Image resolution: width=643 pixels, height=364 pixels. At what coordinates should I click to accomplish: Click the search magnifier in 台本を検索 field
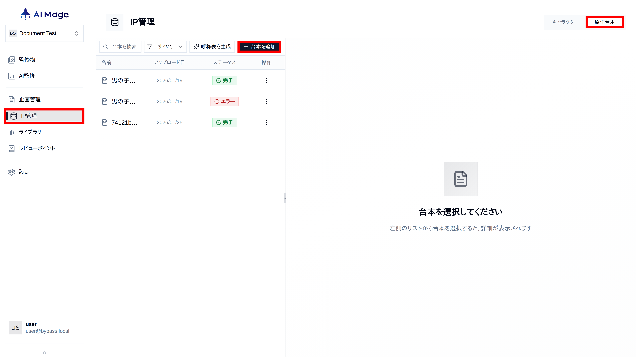tap(106, 47)
